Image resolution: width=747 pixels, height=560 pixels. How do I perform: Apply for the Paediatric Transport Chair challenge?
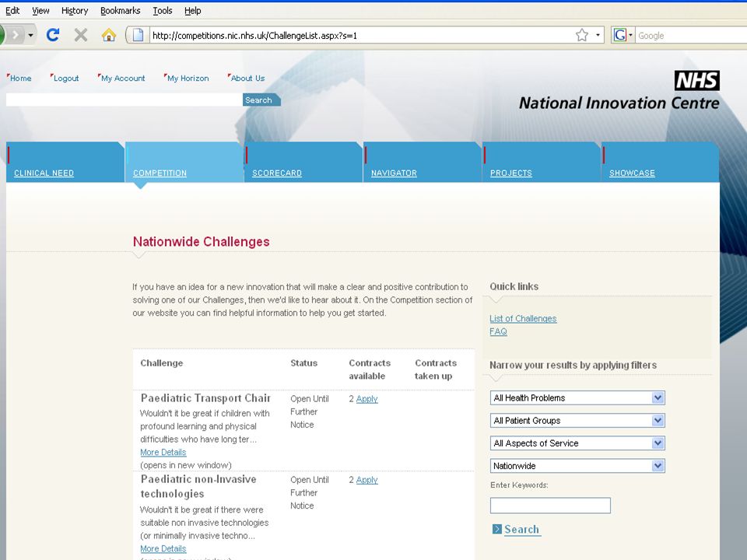pos(366,398)
